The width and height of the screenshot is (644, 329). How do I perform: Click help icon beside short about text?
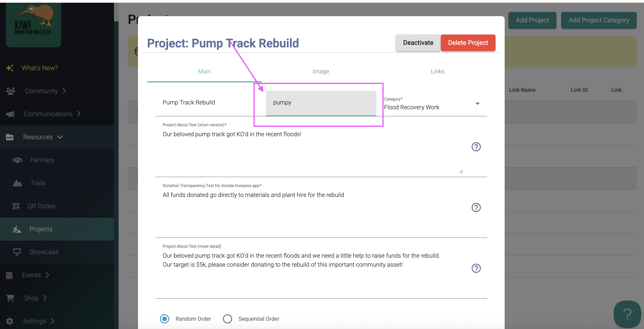pyautogui.click(x=476, y=147)
